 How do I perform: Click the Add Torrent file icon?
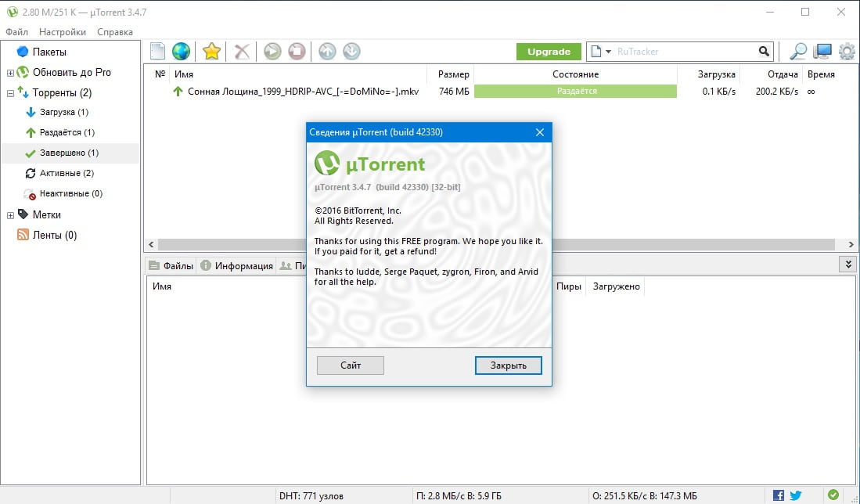point(158,52)
